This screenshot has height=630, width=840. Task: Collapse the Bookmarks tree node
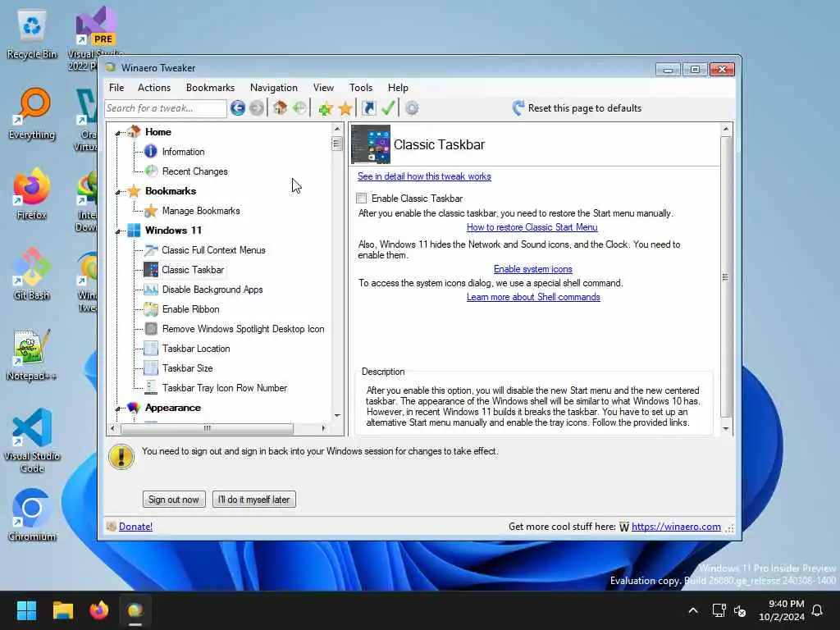(x=118, y=192)
